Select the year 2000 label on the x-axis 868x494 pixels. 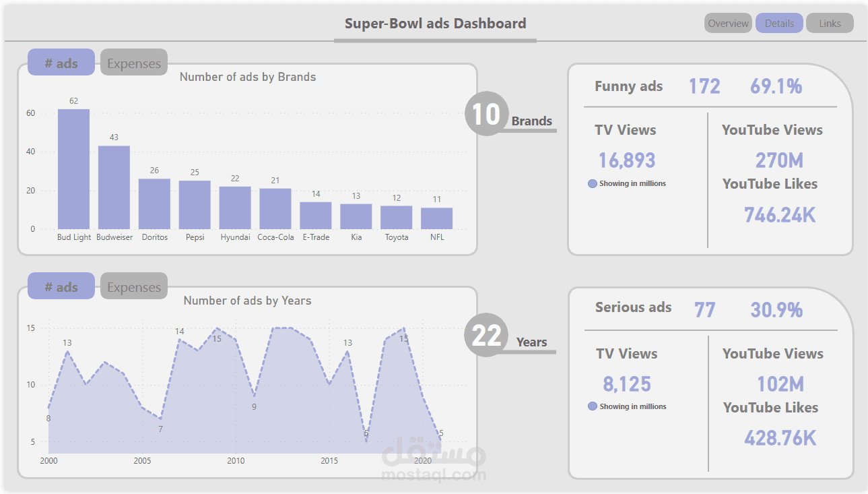(x=48, y=461)
